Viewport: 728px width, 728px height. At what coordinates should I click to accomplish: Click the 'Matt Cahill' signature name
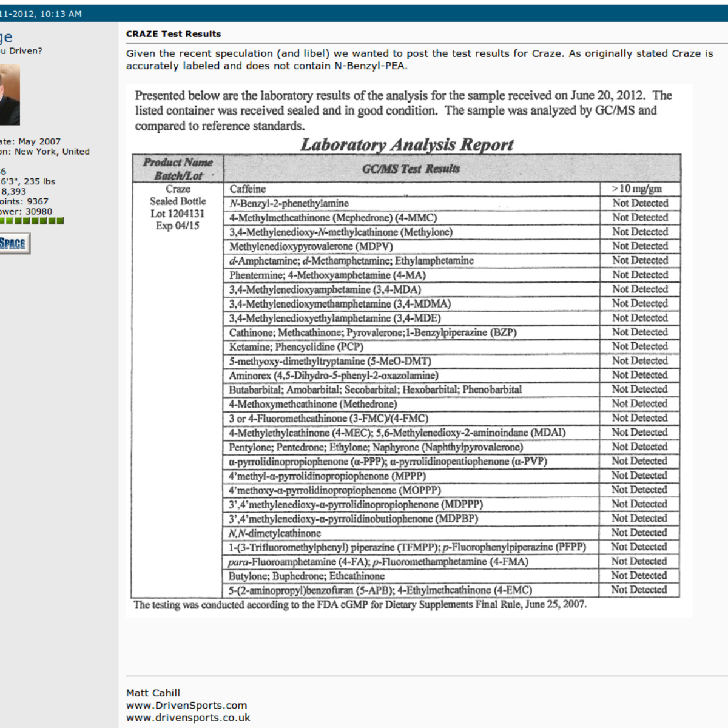153,693
